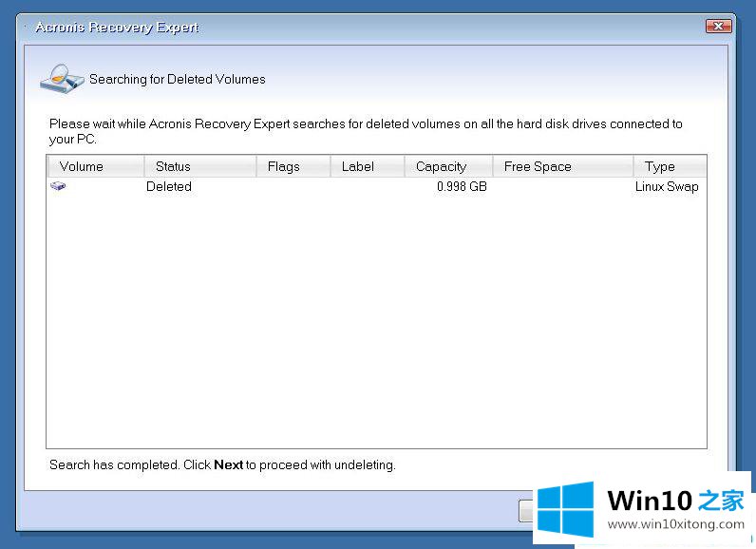Click the Free Space column header

[x=562, y=166]
